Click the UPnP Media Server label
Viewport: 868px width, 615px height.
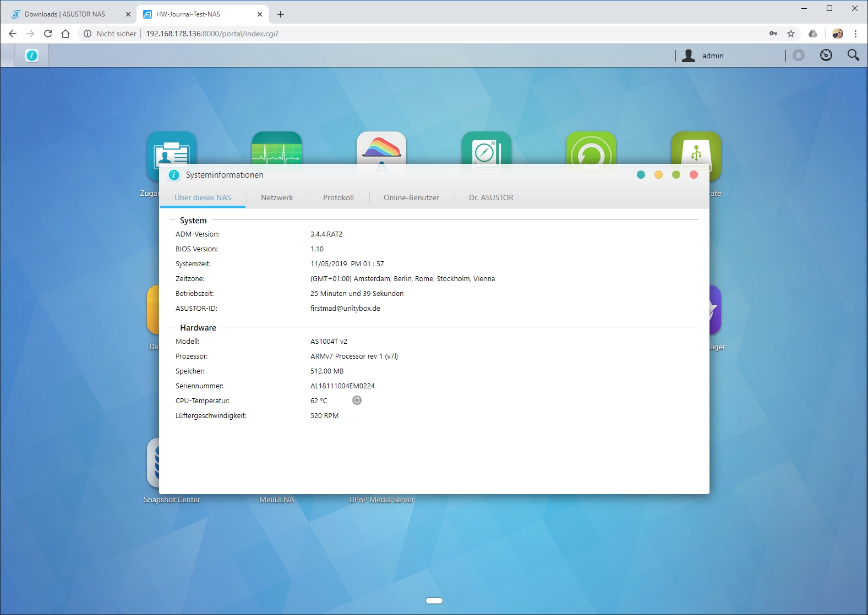click(x=381, y=499)
